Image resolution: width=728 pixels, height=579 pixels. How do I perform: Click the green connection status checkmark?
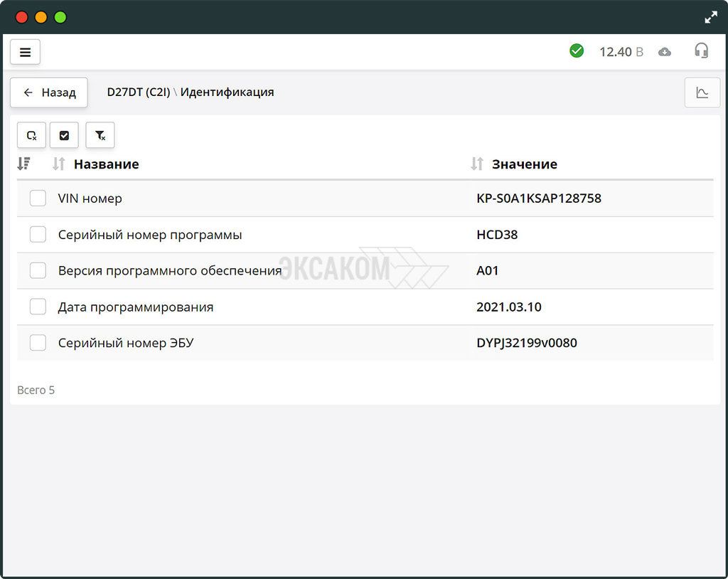point(577,51)
